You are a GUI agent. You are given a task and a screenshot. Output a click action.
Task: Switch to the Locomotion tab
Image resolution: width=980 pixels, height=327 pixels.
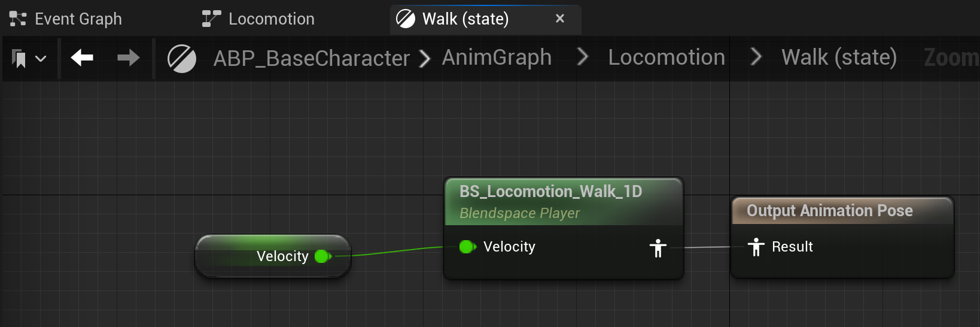(x=258, y=19)
